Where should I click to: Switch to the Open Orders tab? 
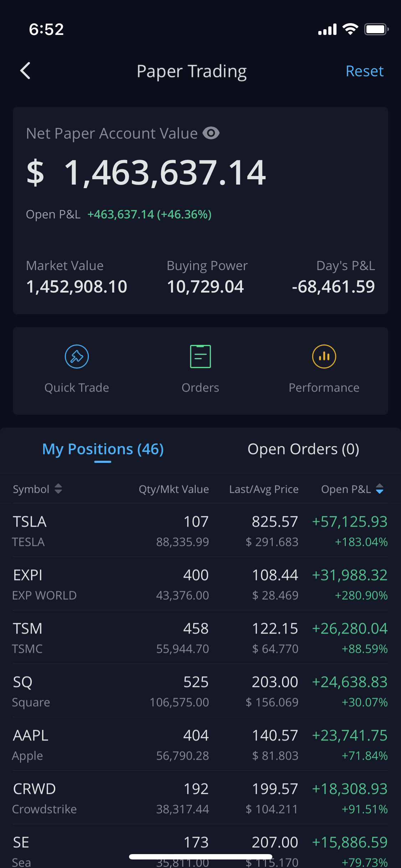point(303,449)
